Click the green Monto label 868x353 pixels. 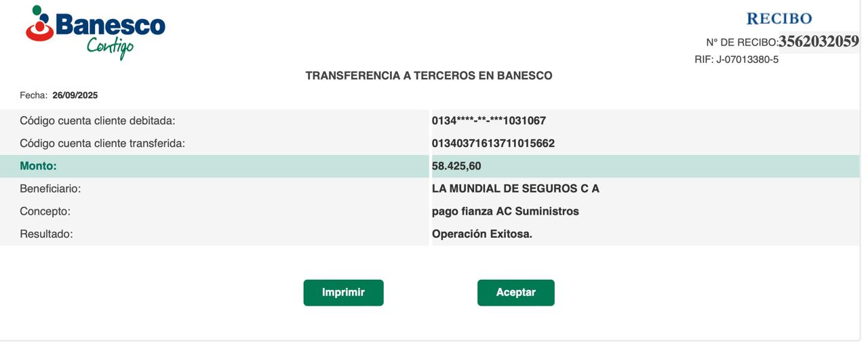(38, 166)
